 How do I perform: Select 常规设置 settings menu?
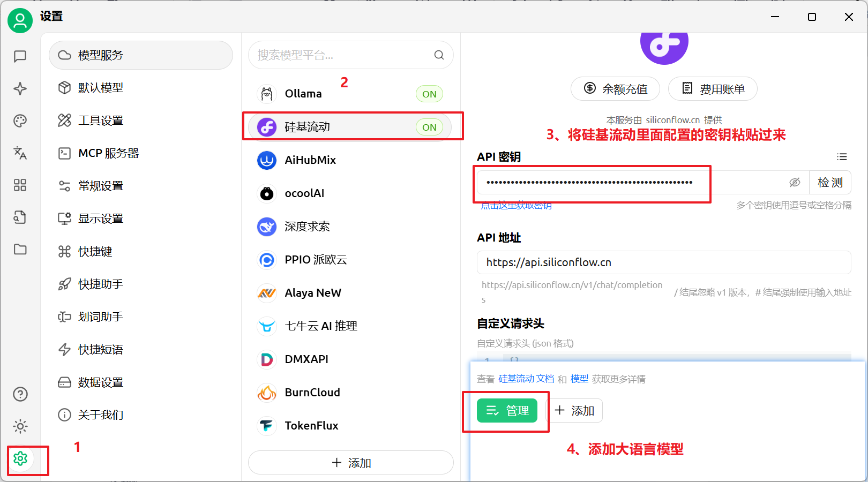(x=141, y=186)
